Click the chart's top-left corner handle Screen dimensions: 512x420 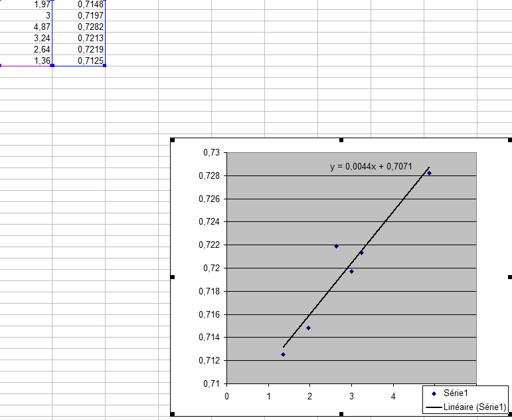tap(173, 140)
